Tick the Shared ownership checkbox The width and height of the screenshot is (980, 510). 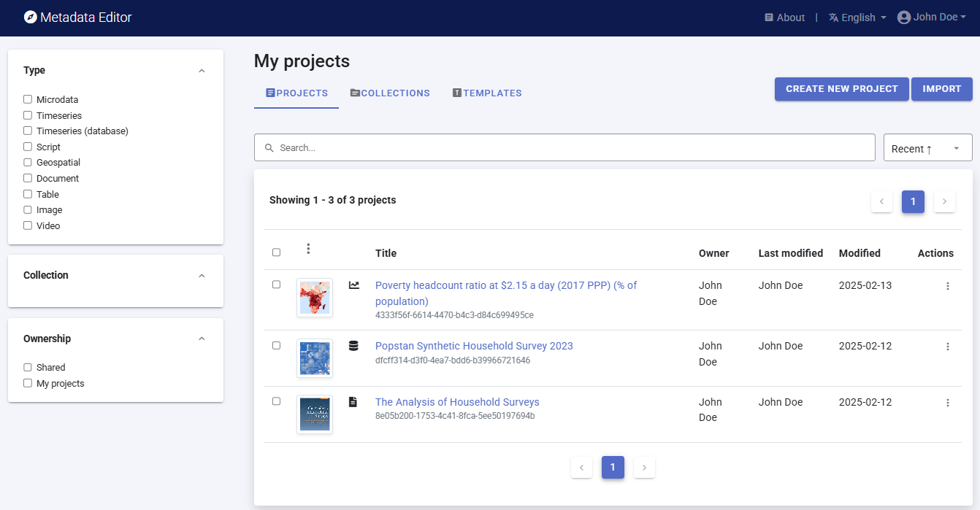[28, 368]
